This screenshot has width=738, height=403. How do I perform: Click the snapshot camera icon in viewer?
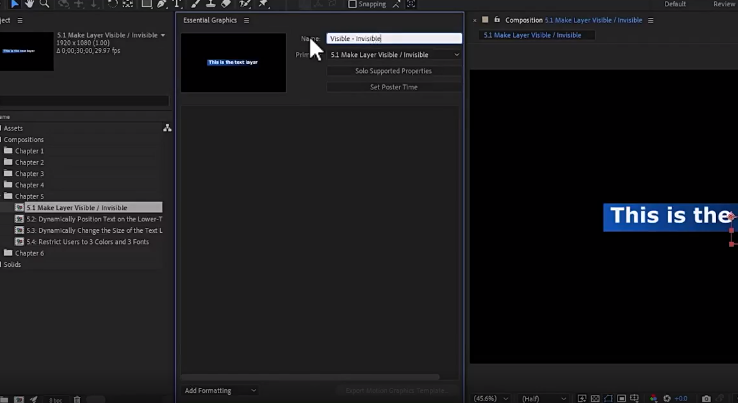[x=706, y=398]
